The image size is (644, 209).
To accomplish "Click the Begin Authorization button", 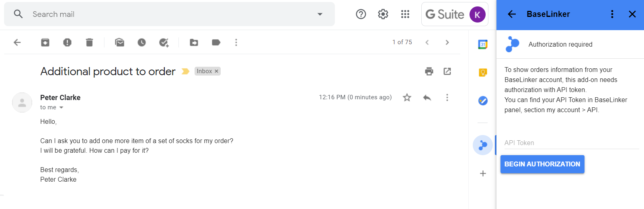I will (542, 164).
